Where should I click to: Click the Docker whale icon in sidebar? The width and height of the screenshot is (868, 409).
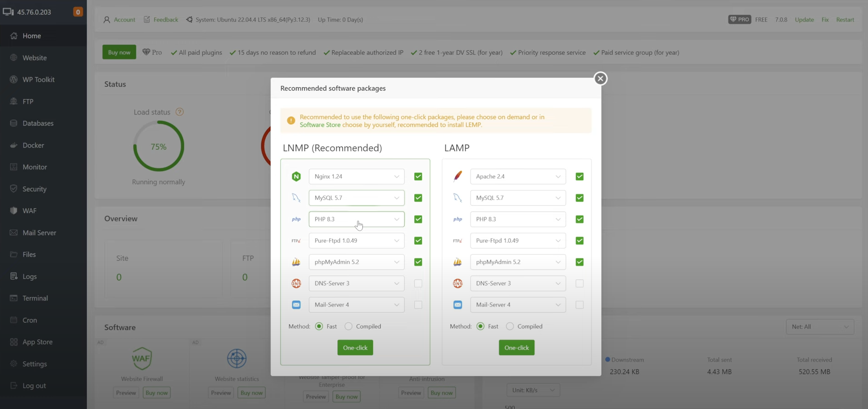[x=14, y=145]
